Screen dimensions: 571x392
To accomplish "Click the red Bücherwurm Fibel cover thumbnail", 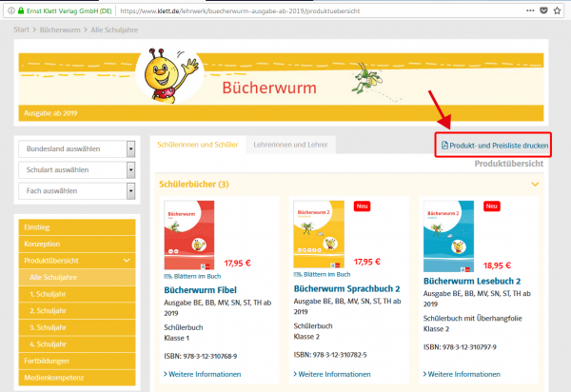I will [x=189, y=235].
